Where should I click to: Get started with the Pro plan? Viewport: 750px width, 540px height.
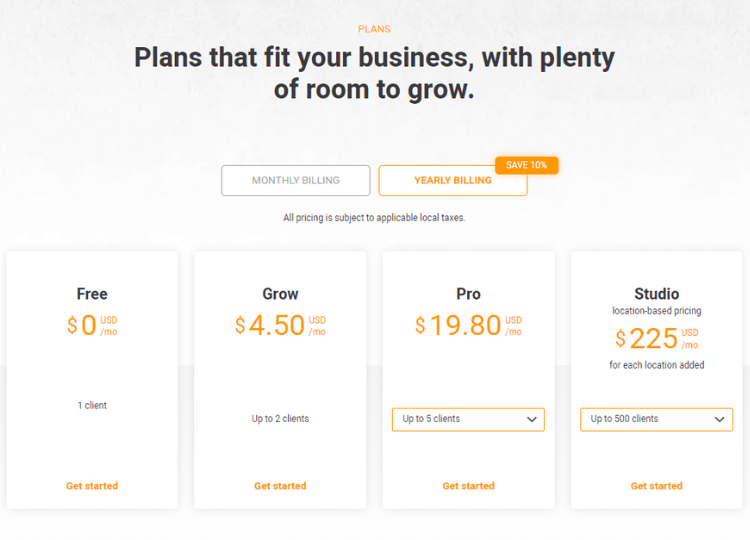pyautogui.click(x=468, y=486)
